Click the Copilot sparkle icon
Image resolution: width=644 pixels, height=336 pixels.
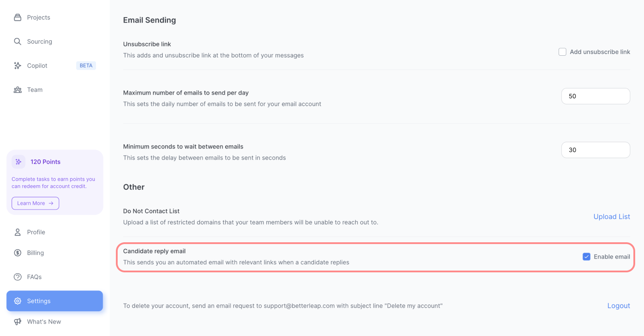coord(18,65)
